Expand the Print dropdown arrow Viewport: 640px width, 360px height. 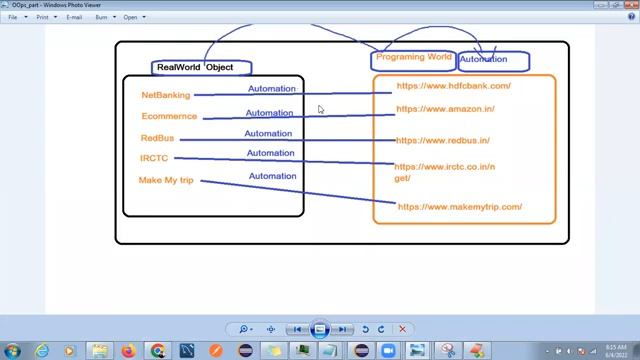click(56, 17)
